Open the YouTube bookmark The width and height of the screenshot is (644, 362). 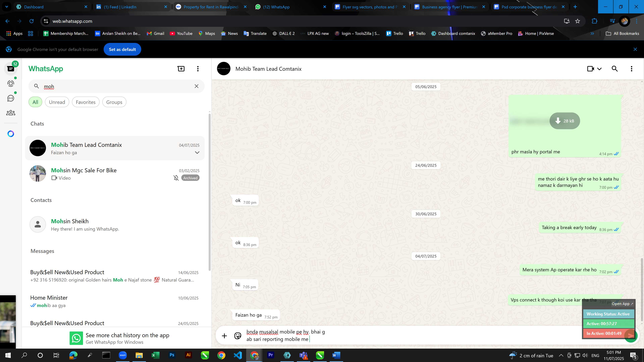[181, 34]
